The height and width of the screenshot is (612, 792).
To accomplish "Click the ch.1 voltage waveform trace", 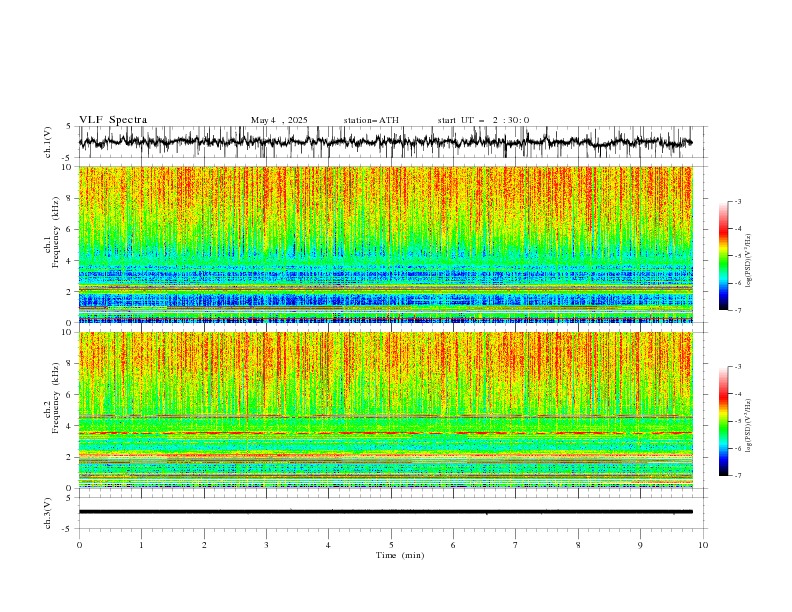I will click(385, 142).
